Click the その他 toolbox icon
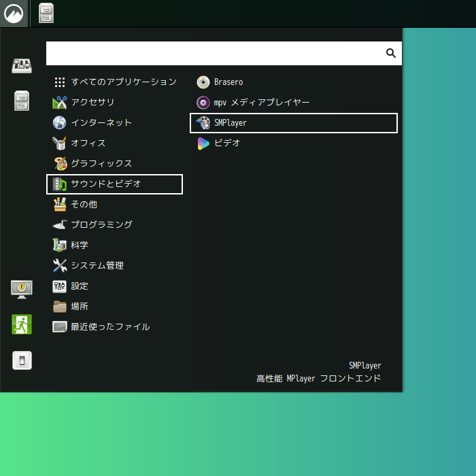 (x=60, y=204)
